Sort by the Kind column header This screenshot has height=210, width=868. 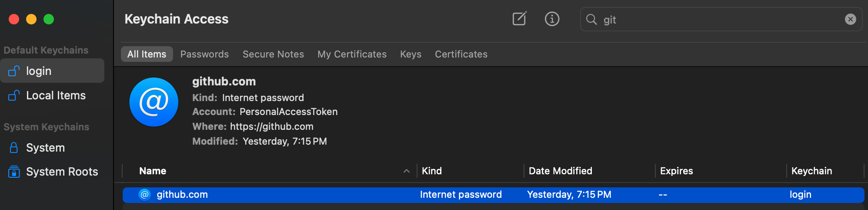coord(432,171)
